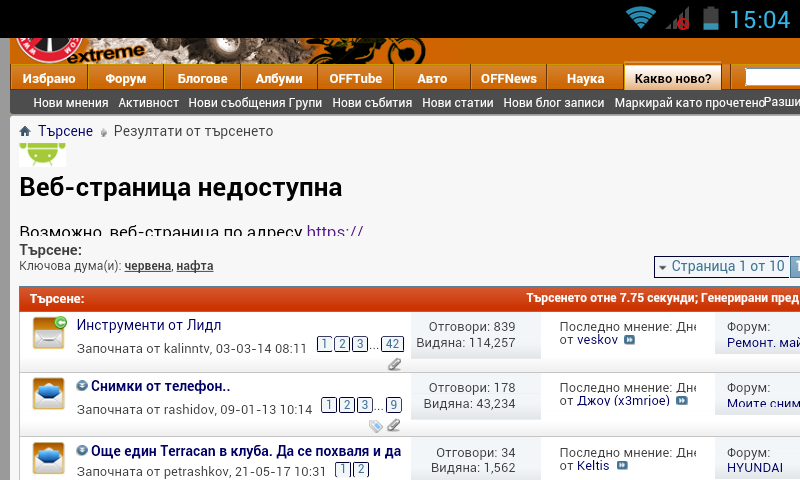Open the Избрано menu tab

49,78
